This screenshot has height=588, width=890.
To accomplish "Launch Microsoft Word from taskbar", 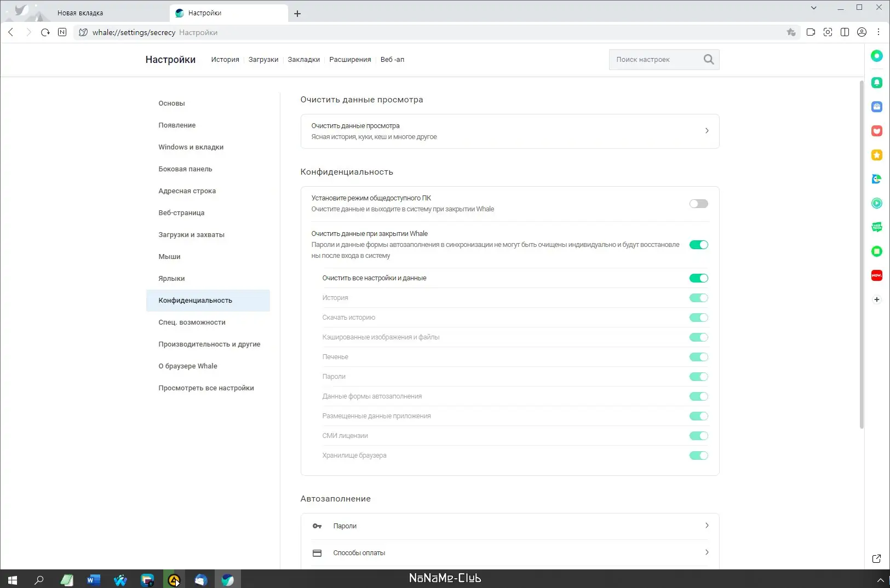I will pyautogui.click(x=93, y=579).
